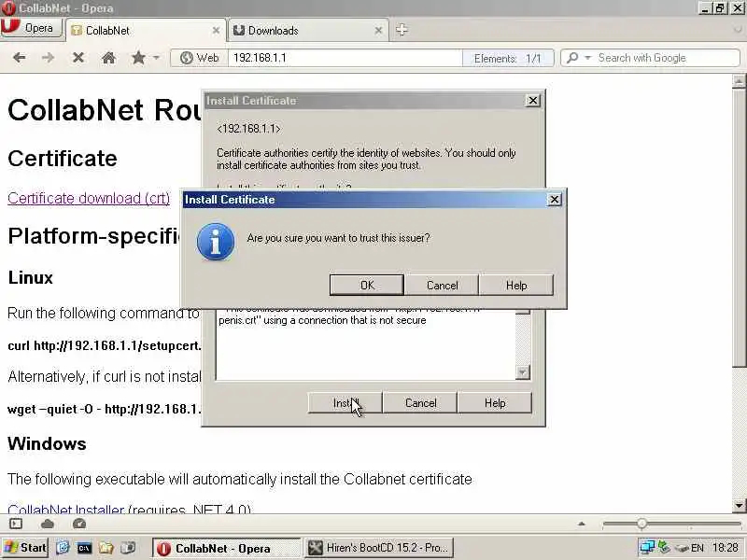Switch to Hiren's BootCD 15.2 taskbar button
The image size is (747, 560).
coord(379,548)
